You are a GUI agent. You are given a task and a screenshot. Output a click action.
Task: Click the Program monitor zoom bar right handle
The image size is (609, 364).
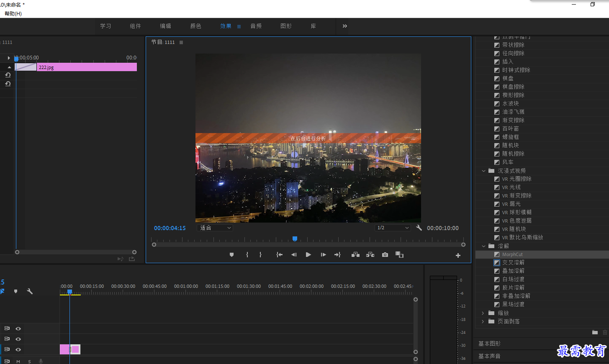click(x=463, y=245)
